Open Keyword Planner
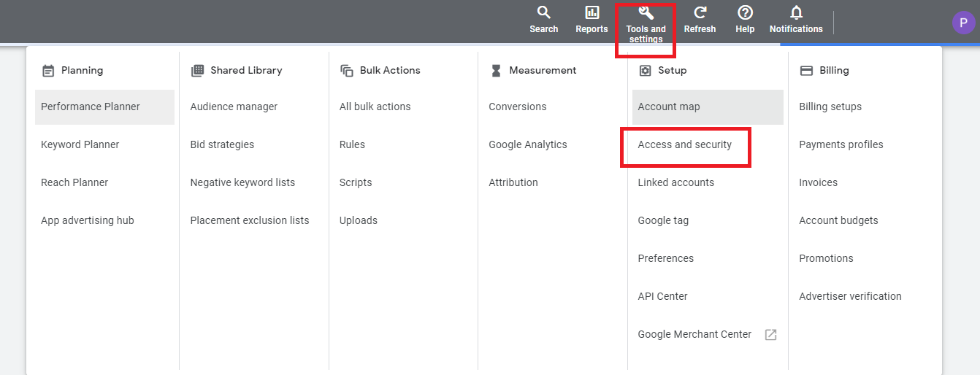This screenshot has width=980, height=375. [x=80, y=144]
